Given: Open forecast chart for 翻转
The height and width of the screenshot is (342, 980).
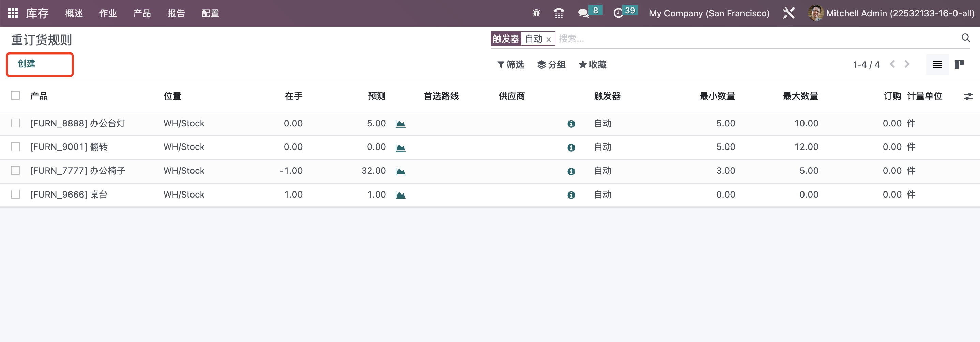Looking at the screenshot, I should [x=400, y=147].
